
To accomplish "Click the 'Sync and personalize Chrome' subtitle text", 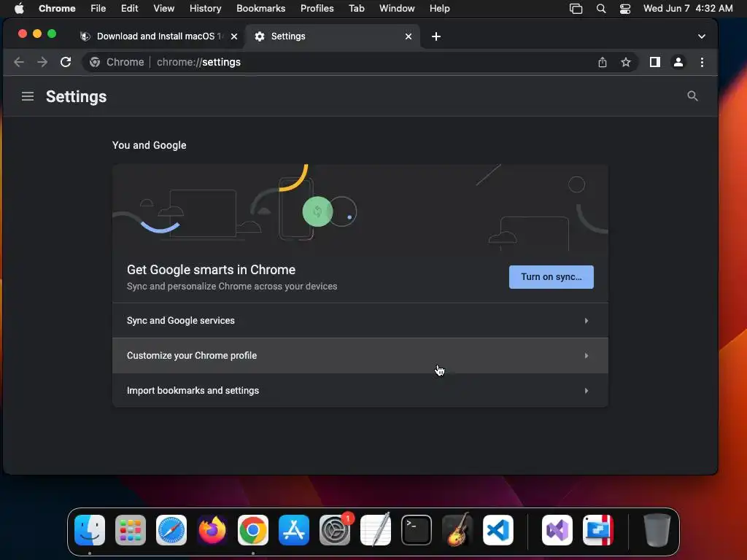I will pos(232,286).
